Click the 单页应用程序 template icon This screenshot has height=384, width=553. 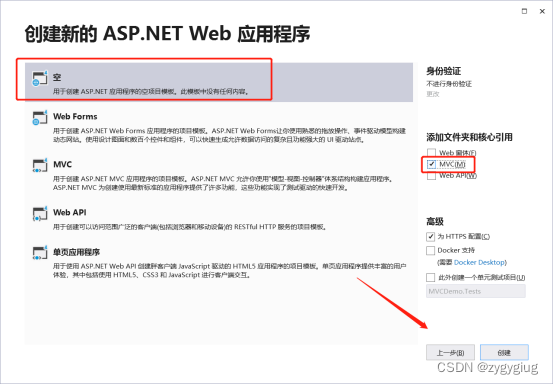click(x=40, y=253)
